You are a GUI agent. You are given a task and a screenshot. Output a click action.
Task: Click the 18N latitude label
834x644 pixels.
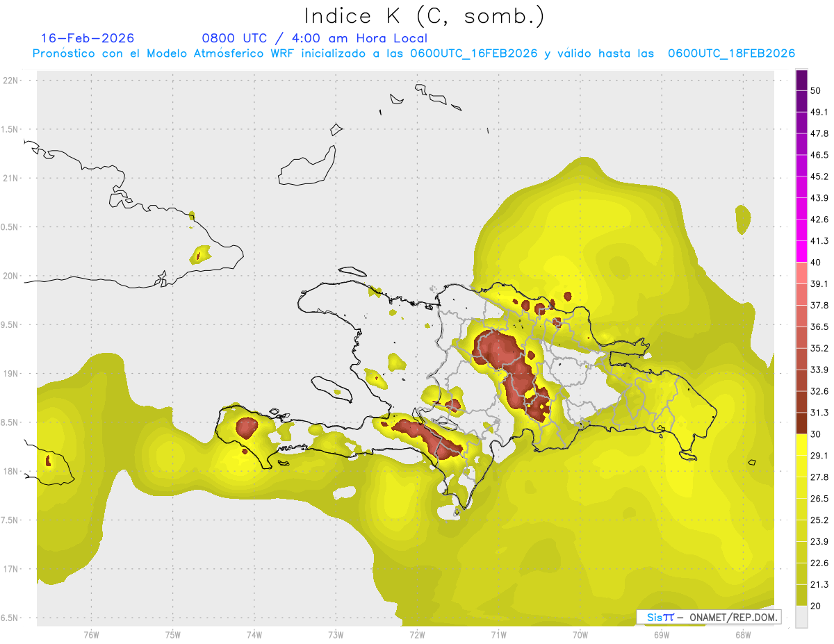click(x=11, y=472)
